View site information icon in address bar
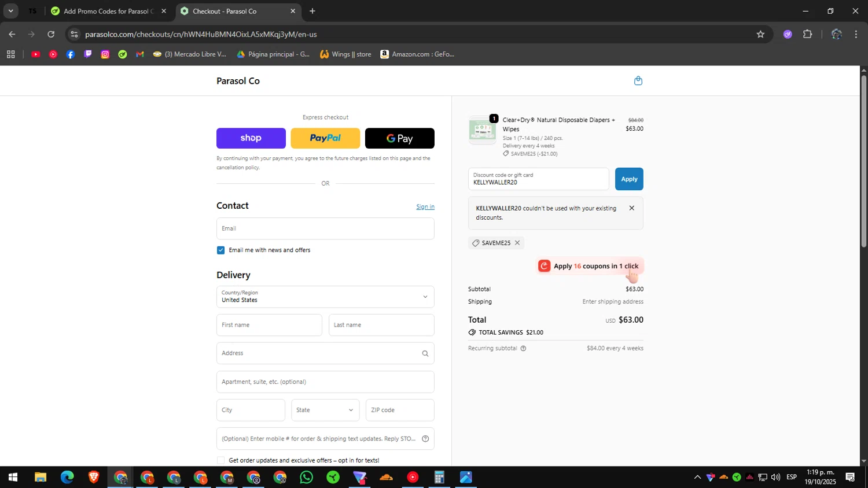 click(x=73, y=34)
